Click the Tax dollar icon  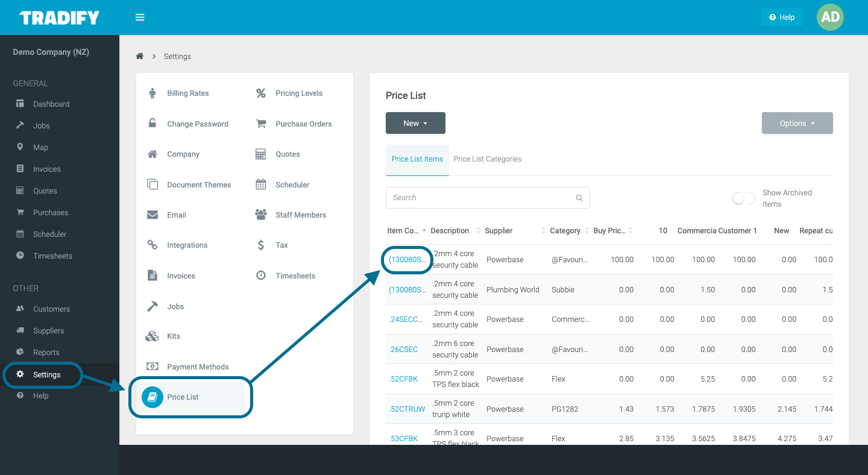point(260,245)
